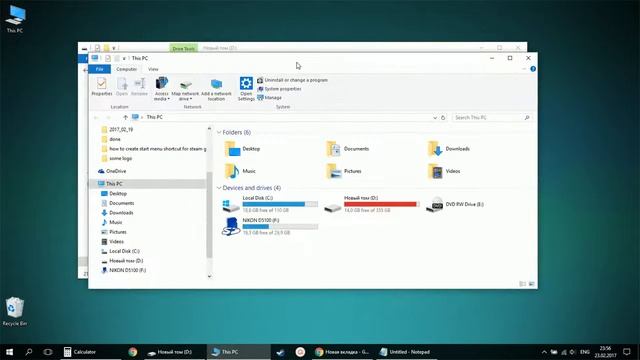
Task: Open the Desktop folder in Folders section
Action: (x=242, y=149)
